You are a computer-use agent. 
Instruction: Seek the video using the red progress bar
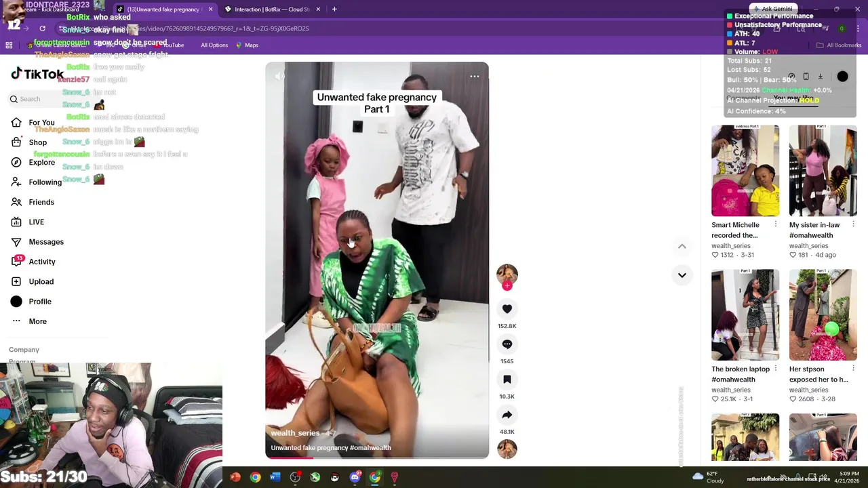376,457
